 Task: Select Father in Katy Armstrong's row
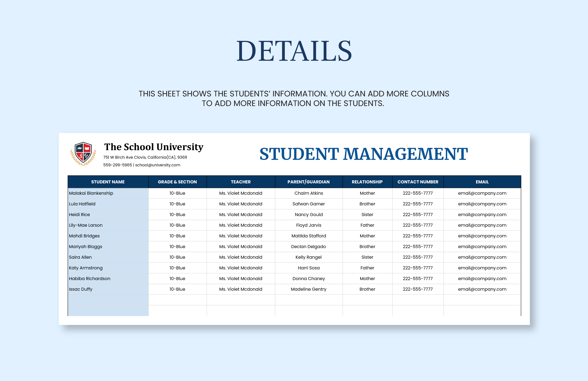point(367,268)
